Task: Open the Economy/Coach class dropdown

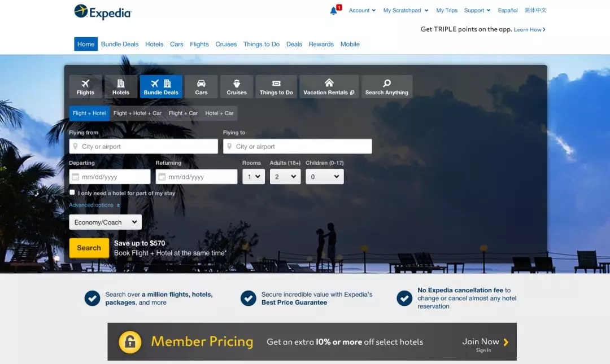Action: pyautogui.click(x=106, y=222)
